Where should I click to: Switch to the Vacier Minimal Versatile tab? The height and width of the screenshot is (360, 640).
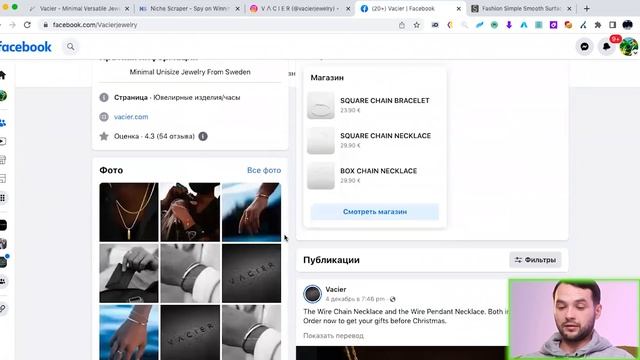[80, 8]
